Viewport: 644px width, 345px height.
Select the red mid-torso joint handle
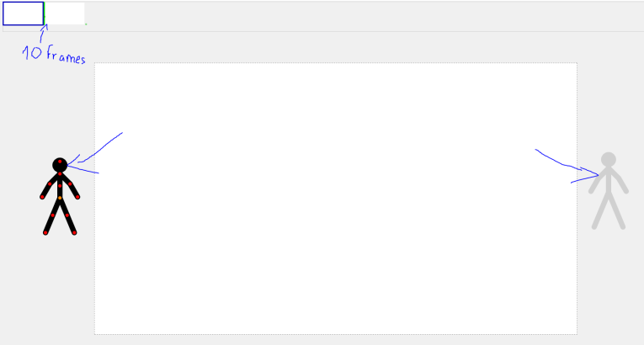tap(60, 186)
